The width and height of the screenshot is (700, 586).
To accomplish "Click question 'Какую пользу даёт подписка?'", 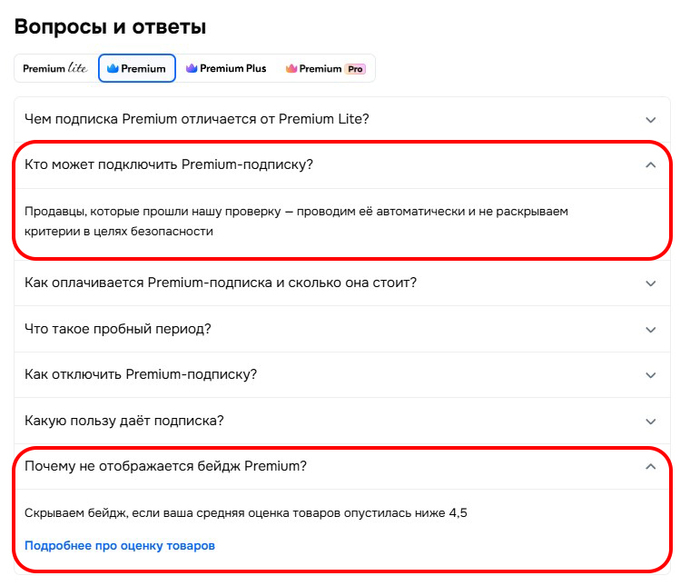I will pyautogui.click(x=125, y=421).
